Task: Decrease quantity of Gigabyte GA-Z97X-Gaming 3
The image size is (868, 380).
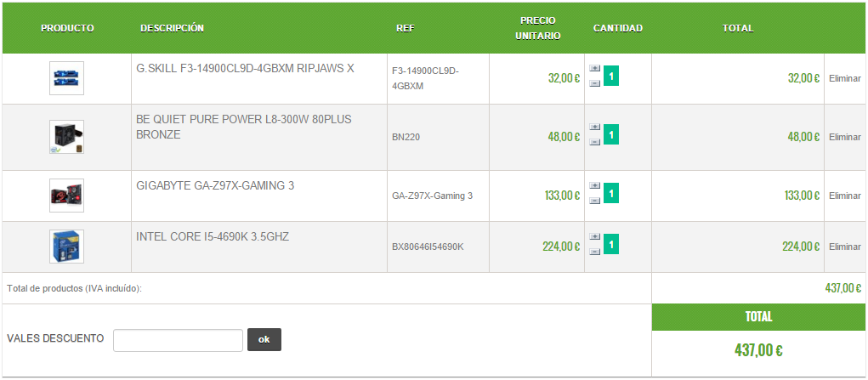Action: point(594,201)
